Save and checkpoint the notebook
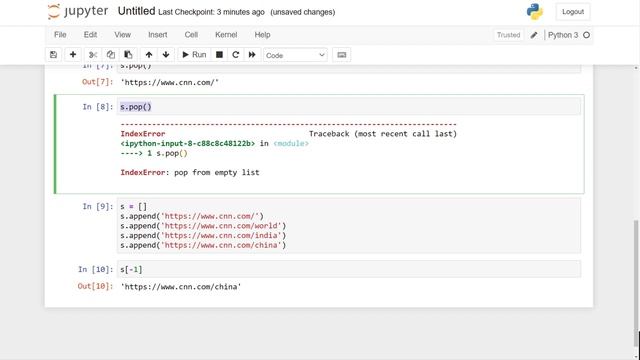This screenshot has height=360, width=640. coord(53,55)
